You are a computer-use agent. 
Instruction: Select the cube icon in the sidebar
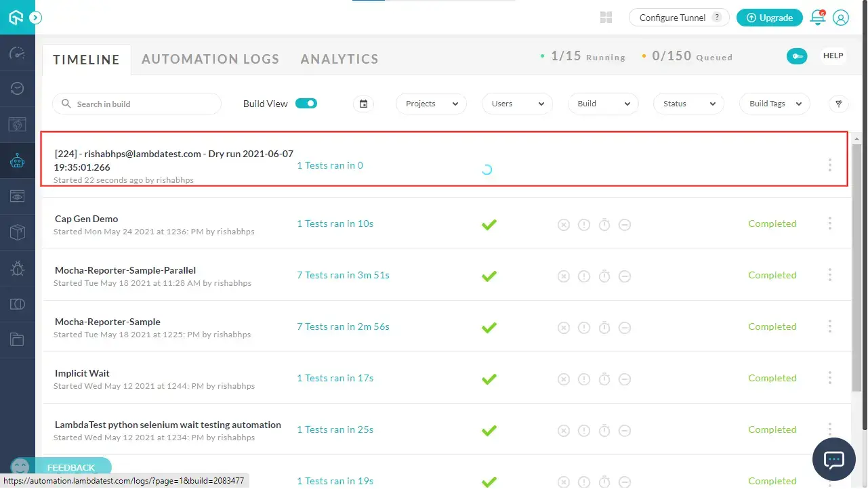click(17, 231)
